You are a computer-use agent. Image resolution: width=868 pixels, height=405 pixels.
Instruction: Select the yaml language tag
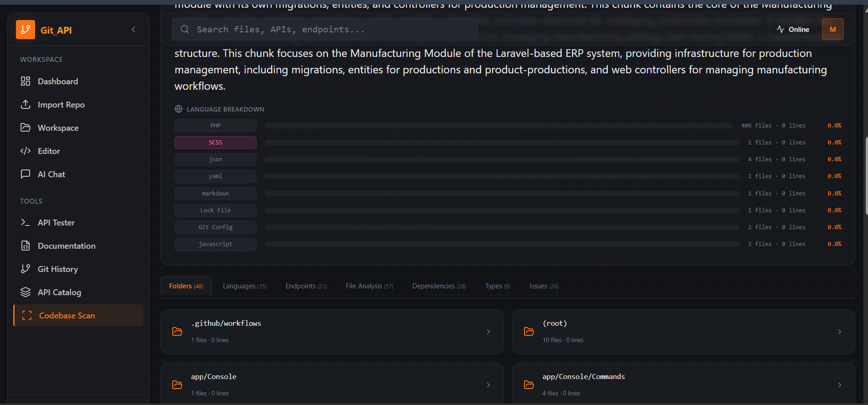point(216,176)
